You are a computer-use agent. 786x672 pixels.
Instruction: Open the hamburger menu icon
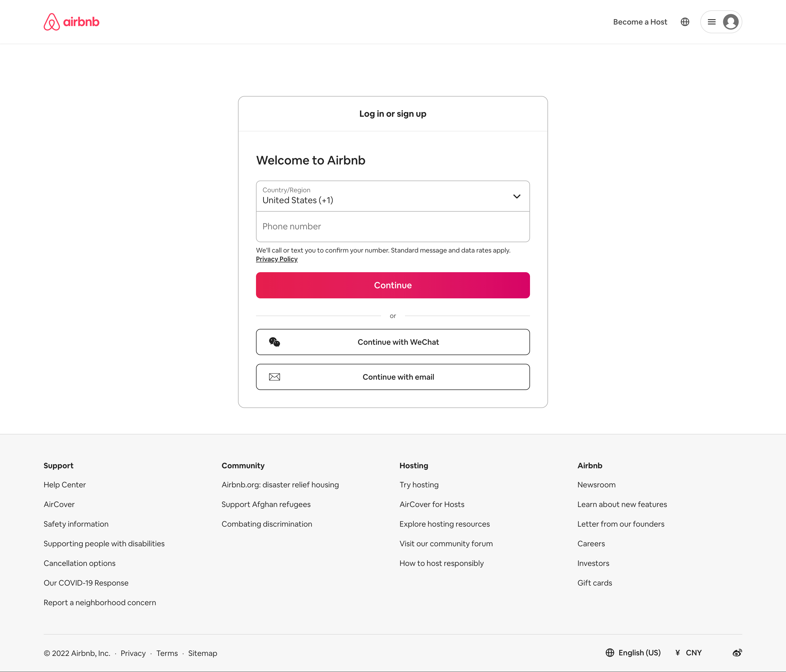[x=712, y=22]
